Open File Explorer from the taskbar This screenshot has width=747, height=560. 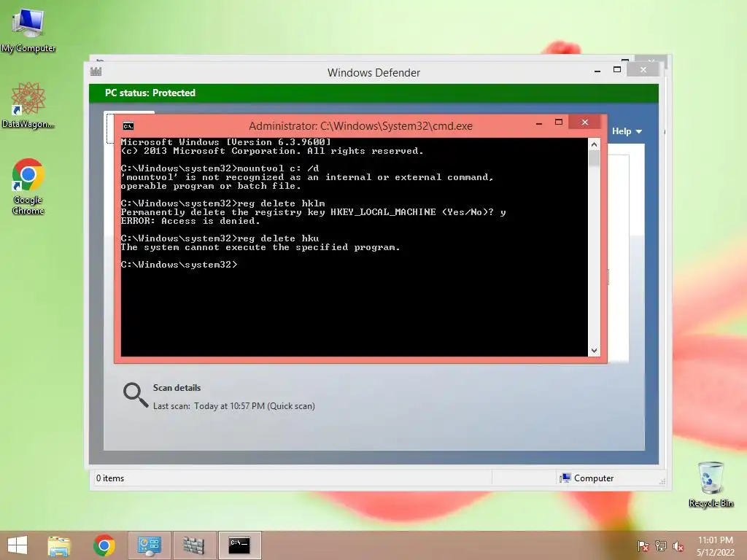point(59,545)
